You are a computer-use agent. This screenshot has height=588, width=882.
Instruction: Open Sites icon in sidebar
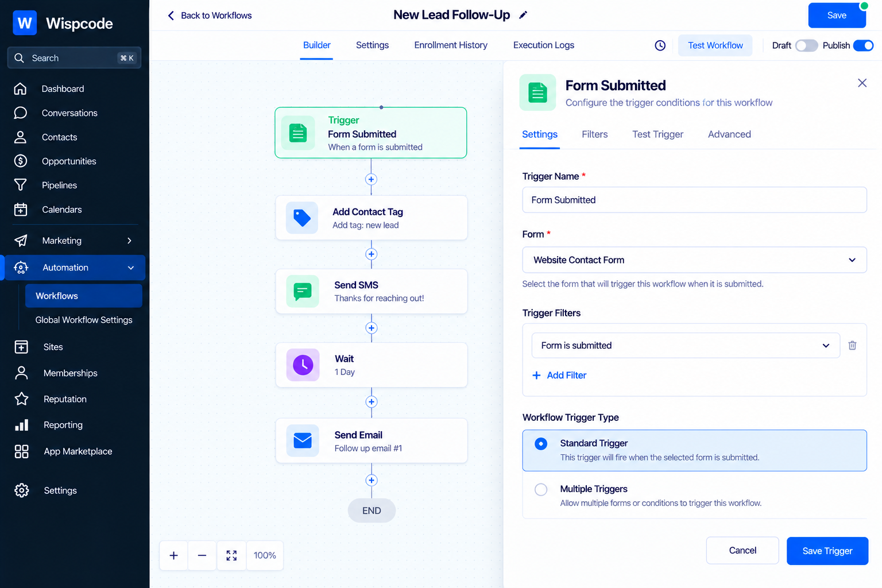[21, 347]
